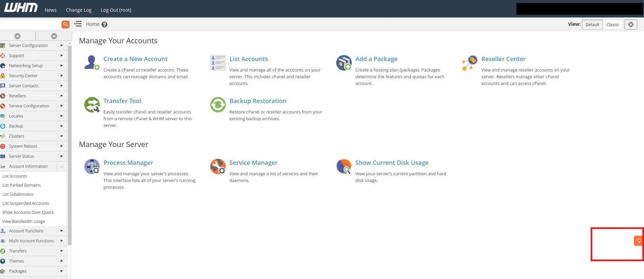Open the Service Manager wrench icon
This screenshot has height=279, width=644.
coord(218,167)
